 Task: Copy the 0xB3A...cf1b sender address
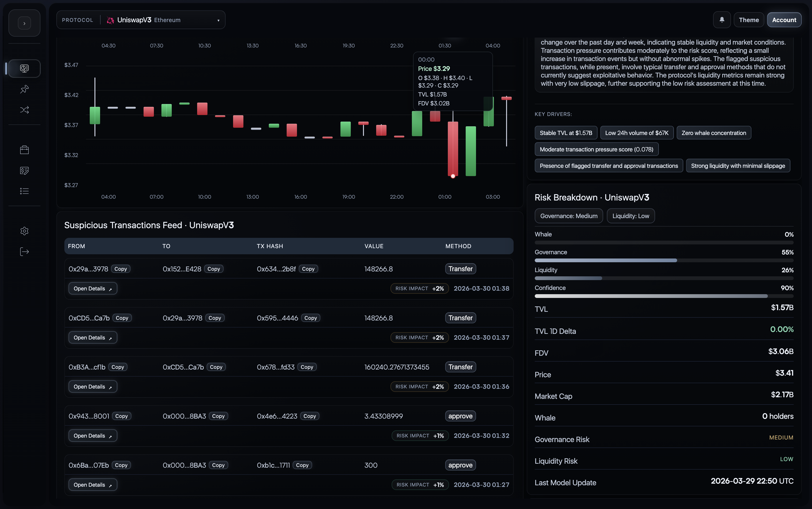[x=118, y=367]
